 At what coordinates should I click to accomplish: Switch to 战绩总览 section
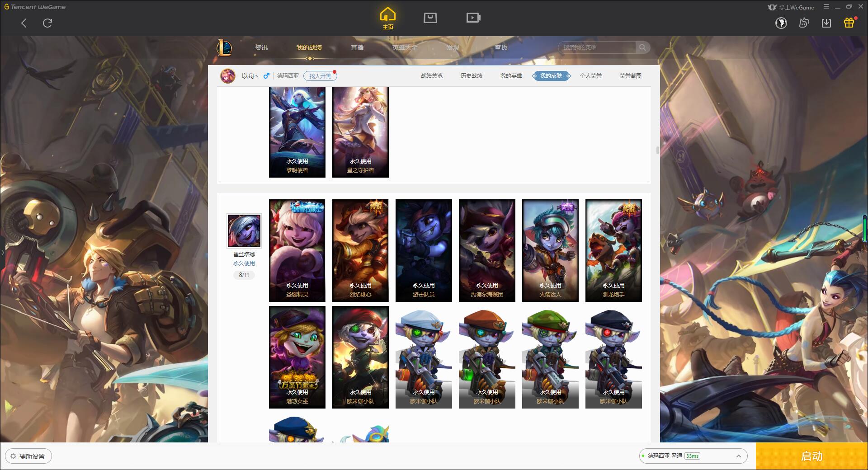tap(432, 76)
